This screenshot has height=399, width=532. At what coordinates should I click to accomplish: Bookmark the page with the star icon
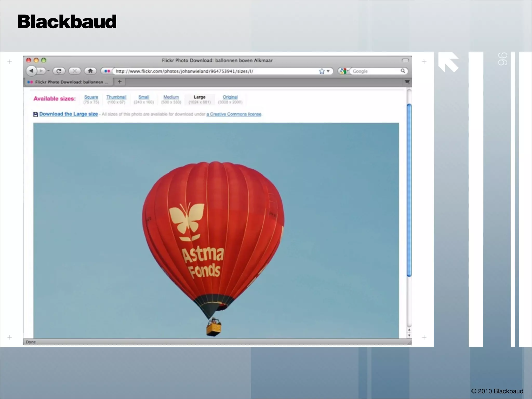pos(322,71)
